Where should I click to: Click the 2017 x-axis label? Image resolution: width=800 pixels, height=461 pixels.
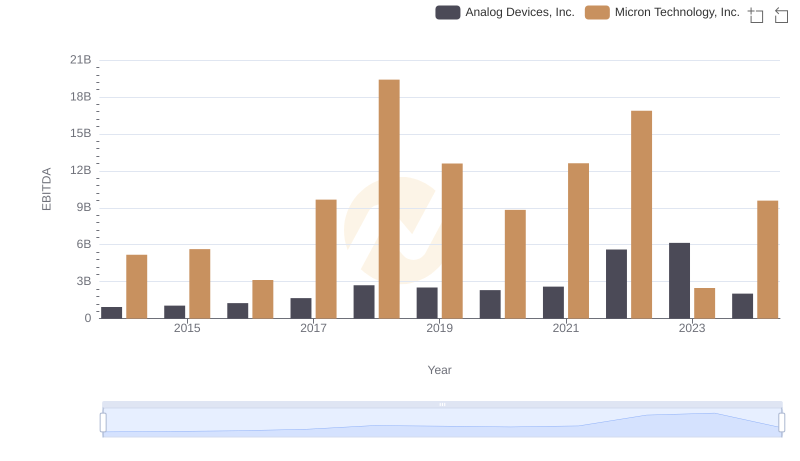[x=313, y=328]
